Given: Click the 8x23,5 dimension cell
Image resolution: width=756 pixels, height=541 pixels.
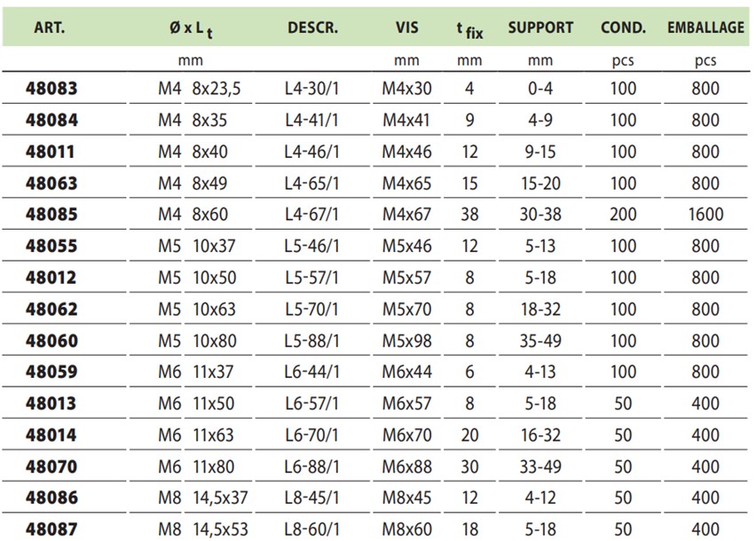Looking at the screenshot, I should coord(216,89).
